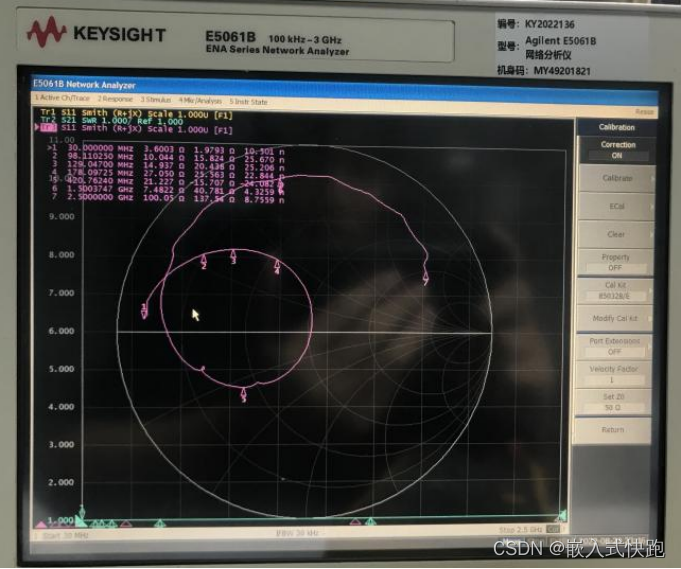
Task: Click the Return softkey
Action: pos(612,430)
